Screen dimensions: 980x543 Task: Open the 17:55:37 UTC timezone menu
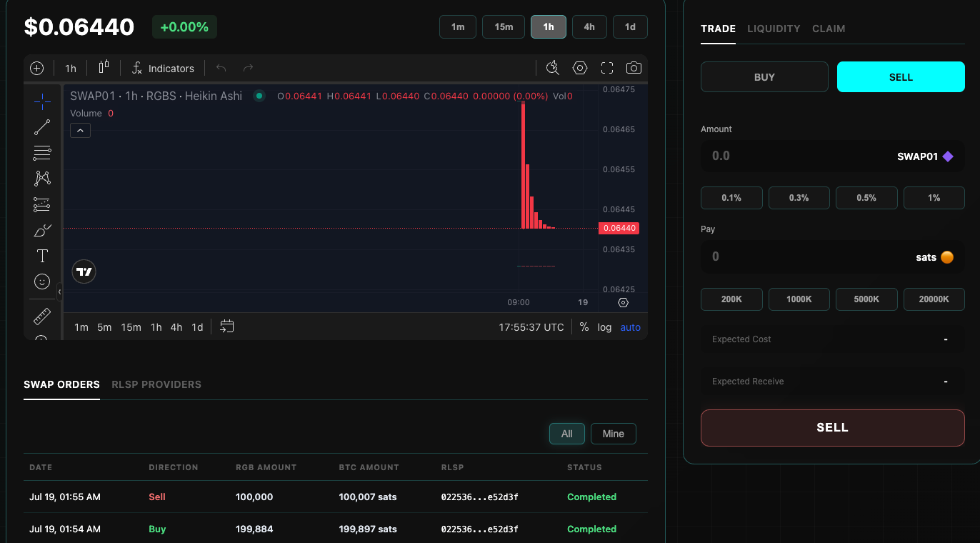click(x=531, y=327)
